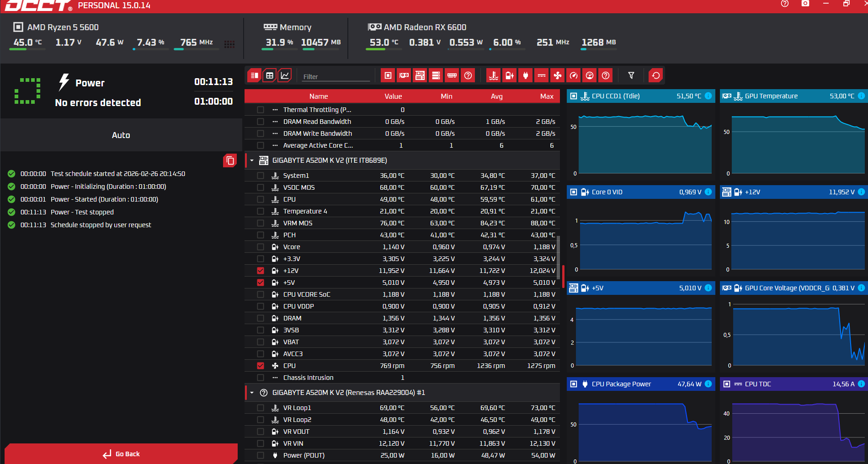The height and width of the screenshot is (464, 868).
Task: Check the VRM MOS temperature checkbox
Action: click(261, 223)
